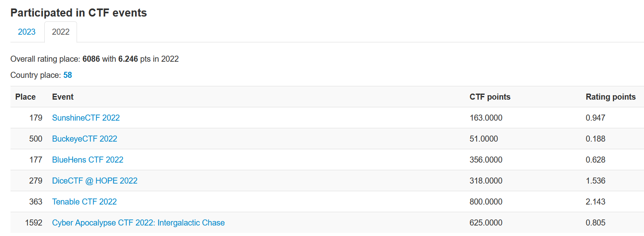This screenshot has width=644, height=236.
Task: Visit the Tenable CTF 2022 link
Action: coord(84,202)
